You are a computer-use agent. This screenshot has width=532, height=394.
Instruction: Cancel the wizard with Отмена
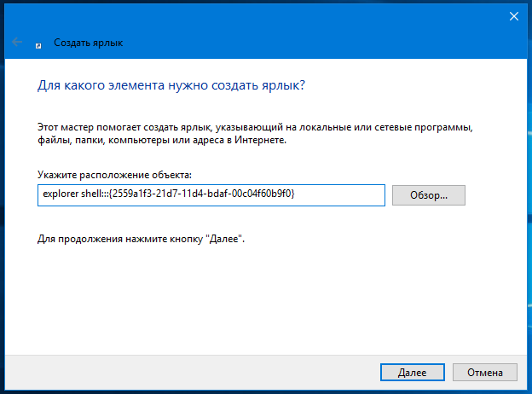tap(485, 373)
